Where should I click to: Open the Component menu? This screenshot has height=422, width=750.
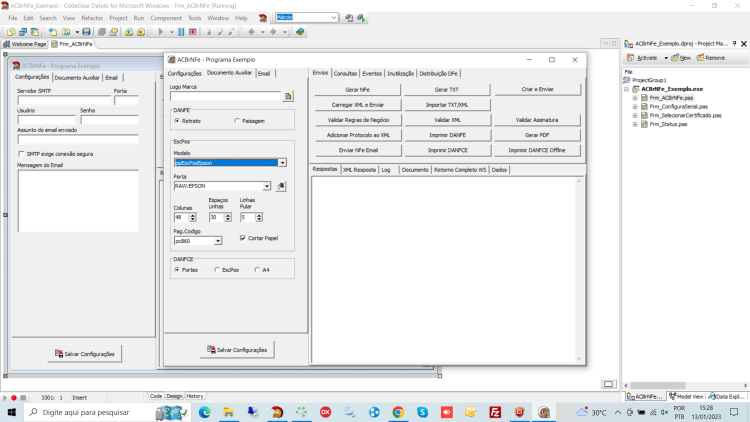(x=166, y=18)
